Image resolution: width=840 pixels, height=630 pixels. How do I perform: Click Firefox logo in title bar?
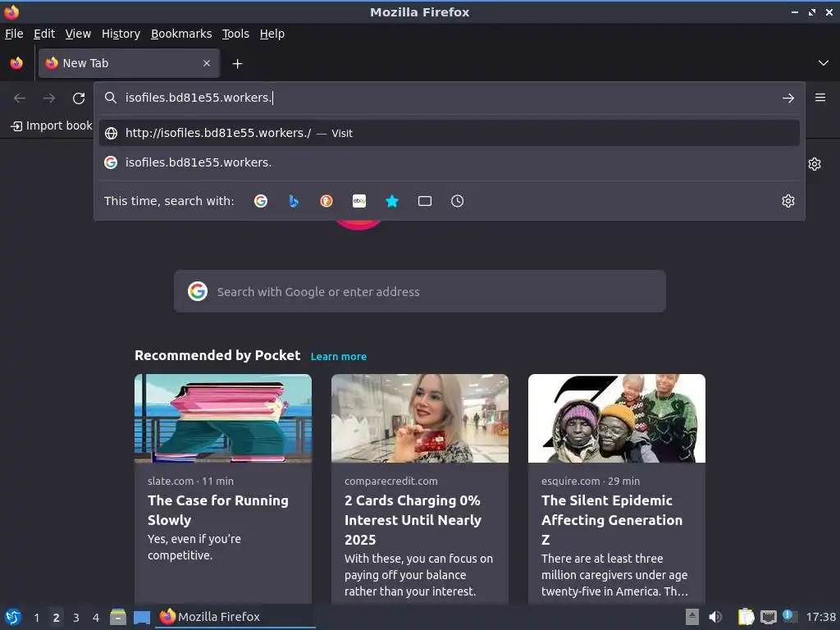tap(11, 11)
